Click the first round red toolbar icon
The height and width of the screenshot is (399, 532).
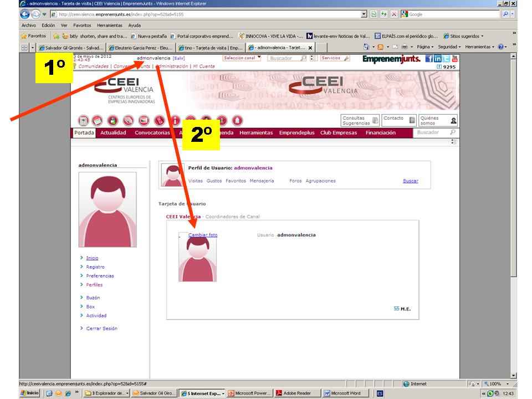click(84, 120)
